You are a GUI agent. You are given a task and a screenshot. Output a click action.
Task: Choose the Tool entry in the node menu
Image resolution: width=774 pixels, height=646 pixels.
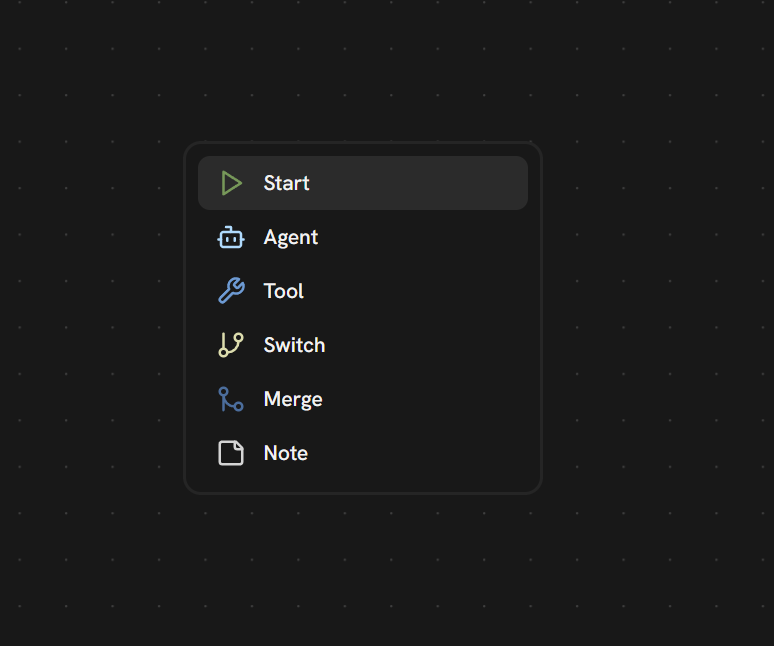400,291
